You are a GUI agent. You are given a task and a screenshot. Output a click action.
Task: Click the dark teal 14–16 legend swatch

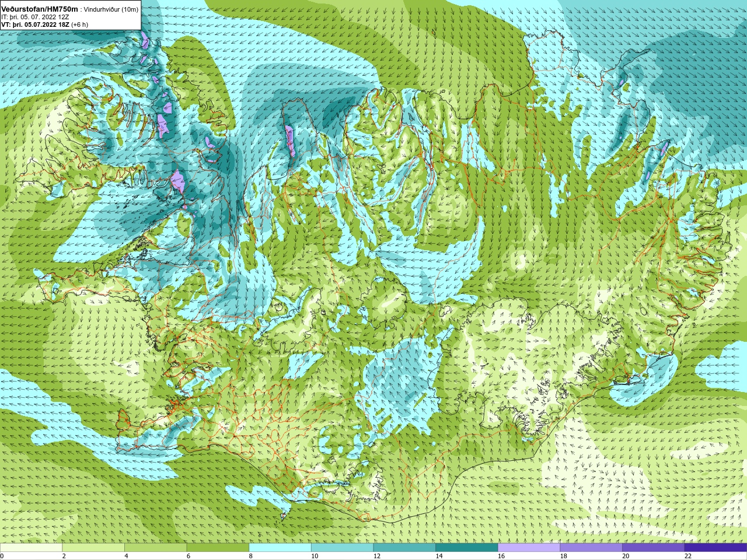pos(467,548)
